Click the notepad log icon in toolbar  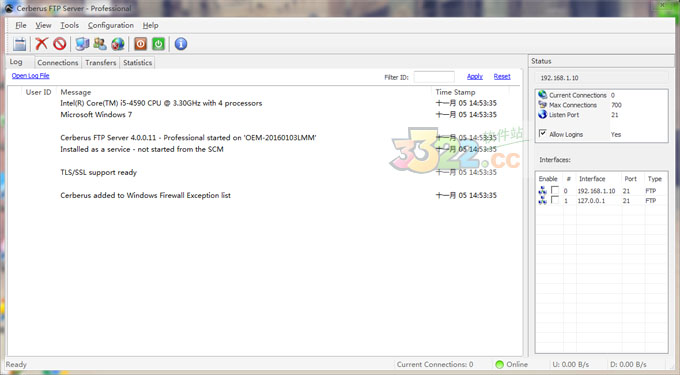tap(20, 44)
